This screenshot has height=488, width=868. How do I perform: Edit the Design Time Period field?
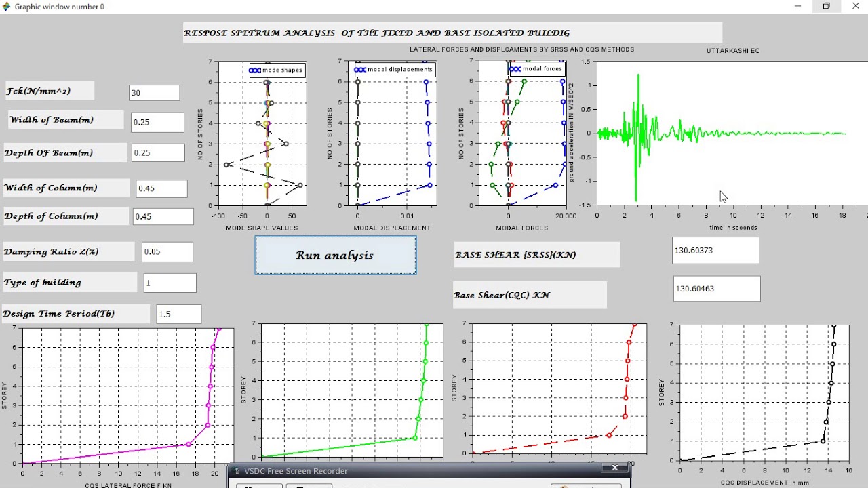[179, 314]
